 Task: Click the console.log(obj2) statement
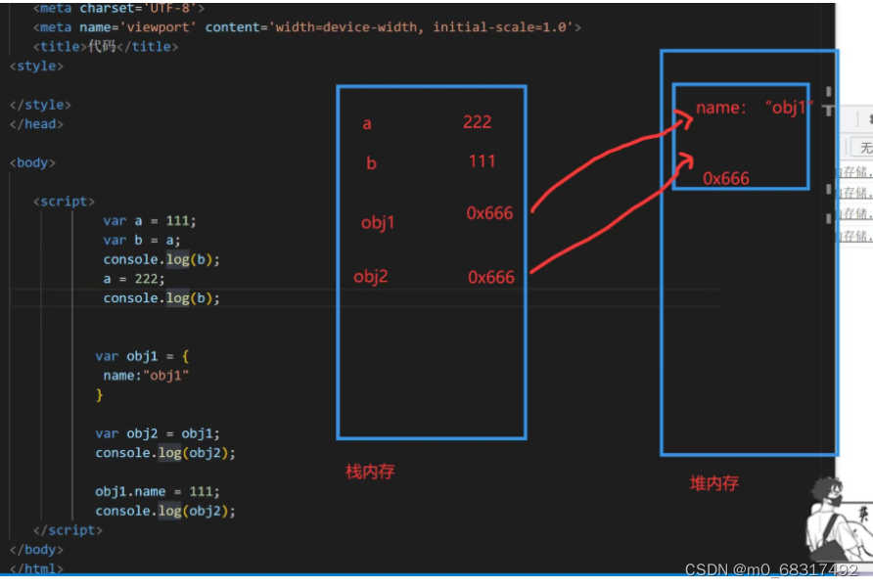click(x=164, y=452)
